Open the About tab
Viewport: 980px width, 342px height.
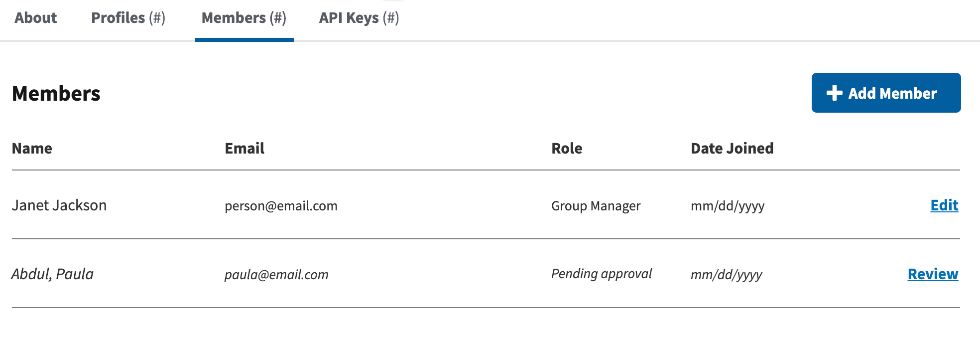(35, 18)
